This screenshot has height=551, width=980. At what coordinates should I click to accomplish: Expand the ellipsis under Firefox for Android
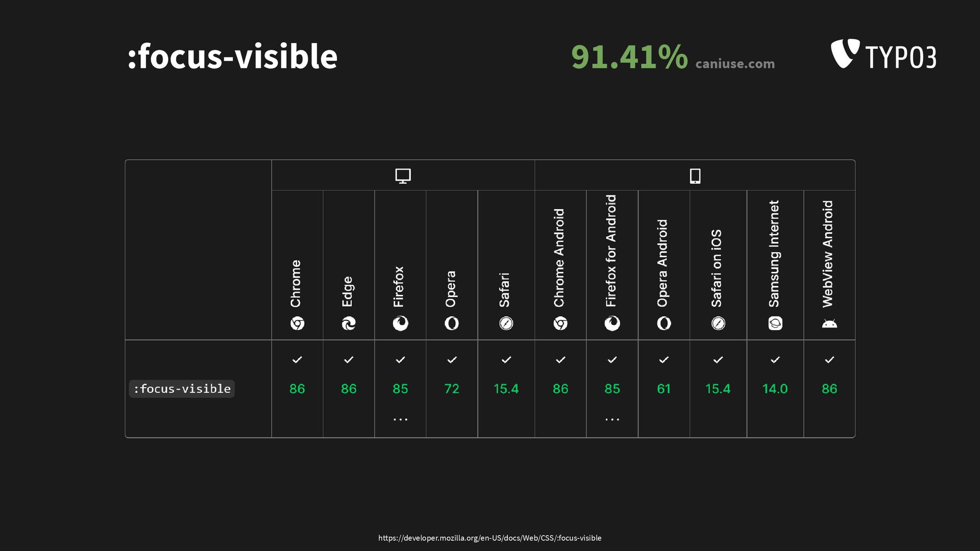(612, 419)
